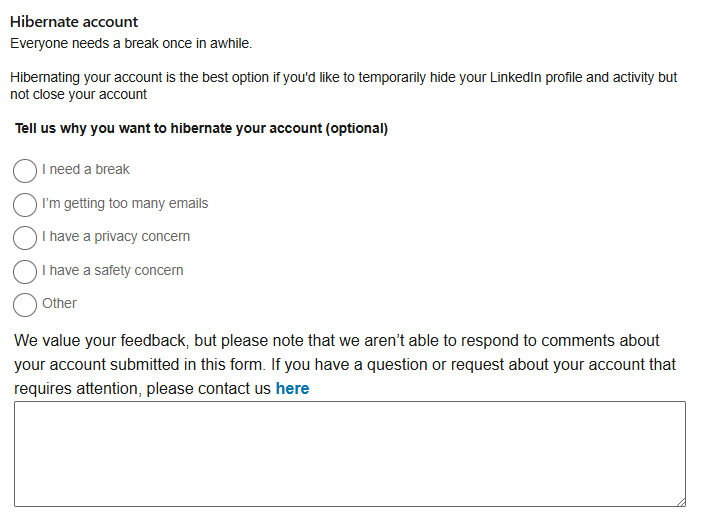Click the resize grip of the feedback box
This screenshot has height=519, width=701.
pos(680,501)
